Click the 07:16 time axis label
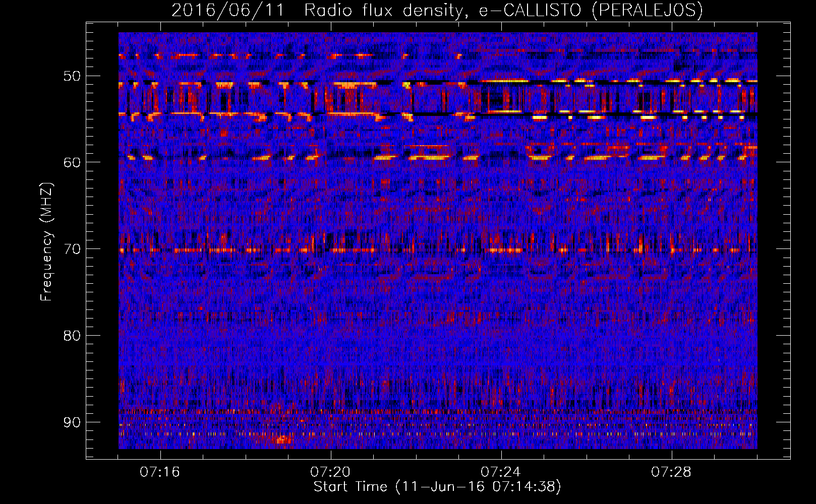 point(160,472)
